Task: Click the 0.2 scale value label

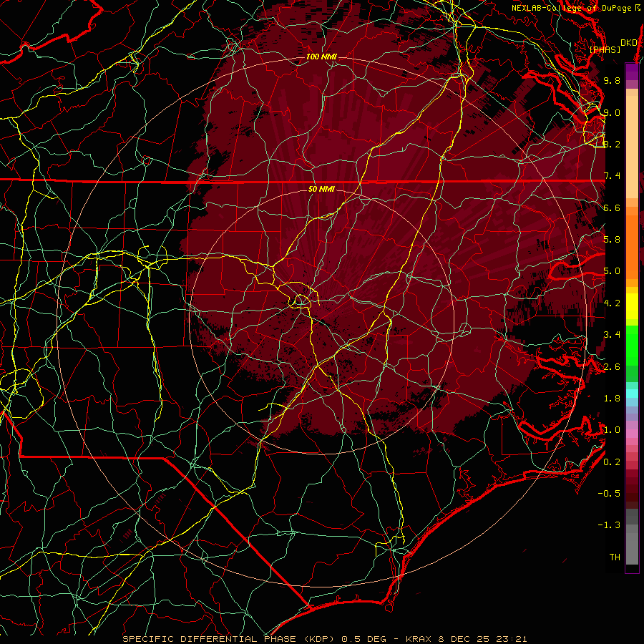Action: click(x=612, y=462)
